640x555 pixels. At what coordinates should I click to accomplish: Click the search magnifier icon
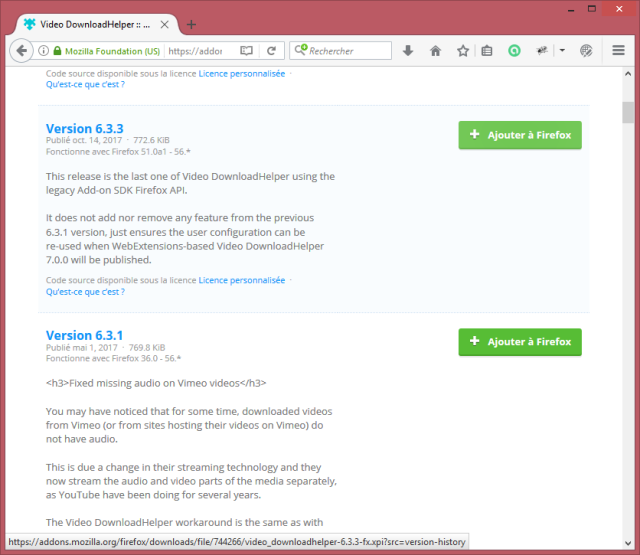(301, 50)
